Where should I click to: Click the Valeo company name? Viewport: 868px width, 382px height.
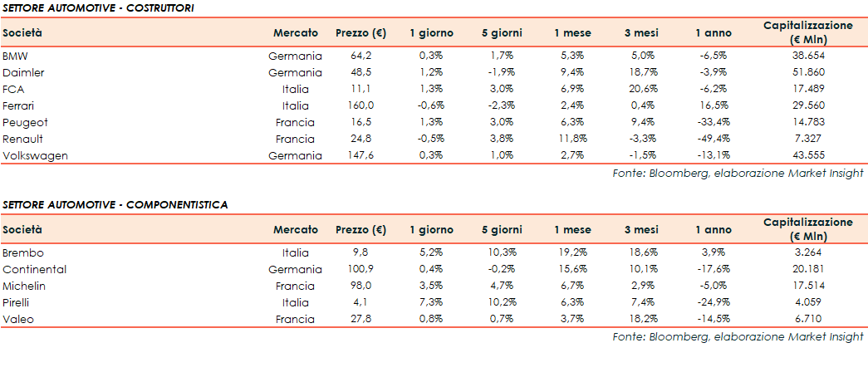tap(18, 319)
